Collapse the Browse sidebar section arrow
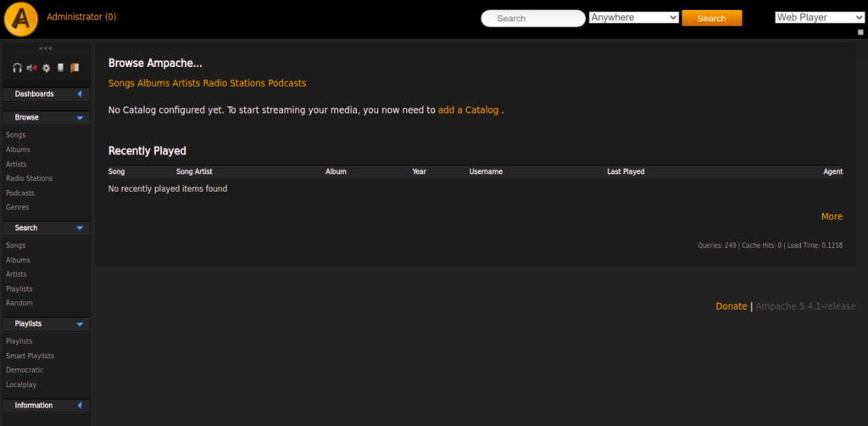Viewport: 868px width, 426px height. click(x=80, y=118)
